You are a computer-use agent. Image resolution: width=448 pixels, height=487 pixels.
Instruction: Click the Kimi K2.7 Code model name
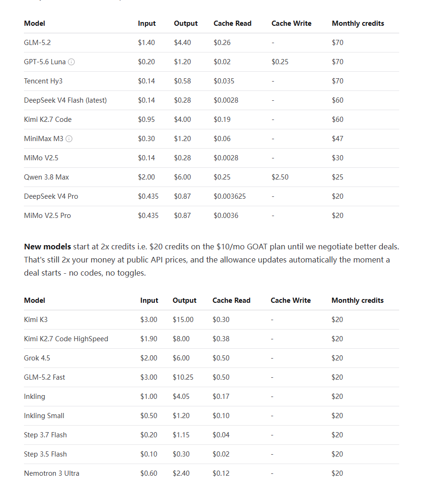[48, 120]
